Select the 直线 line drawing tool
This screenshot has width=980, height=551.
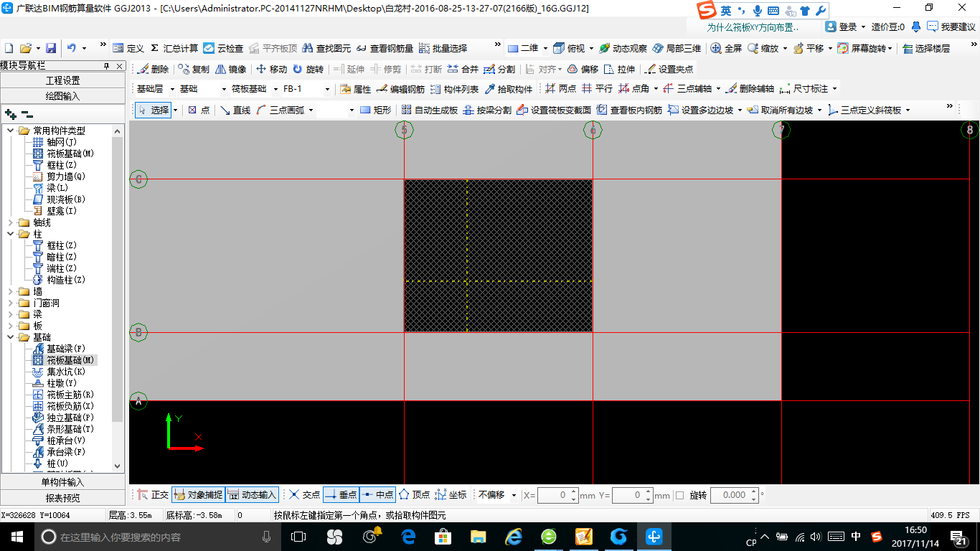point(235,110)
